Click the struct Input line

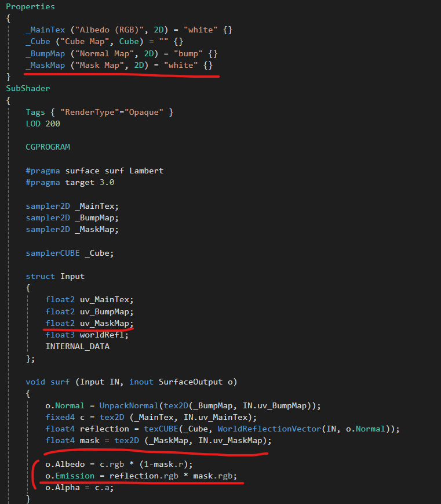click(x=55, y=276)
